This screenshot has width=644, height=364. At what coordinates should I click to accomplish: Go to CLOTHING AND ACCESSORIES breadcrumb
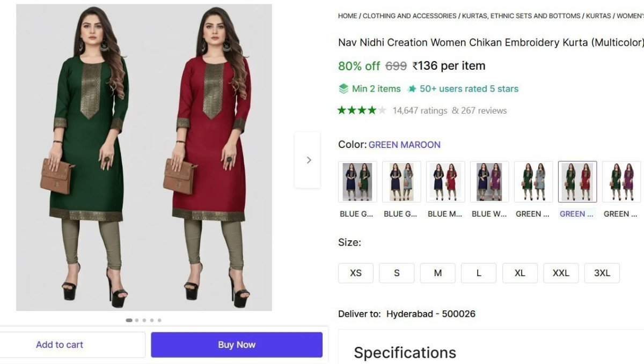click(x=409, y=16)
